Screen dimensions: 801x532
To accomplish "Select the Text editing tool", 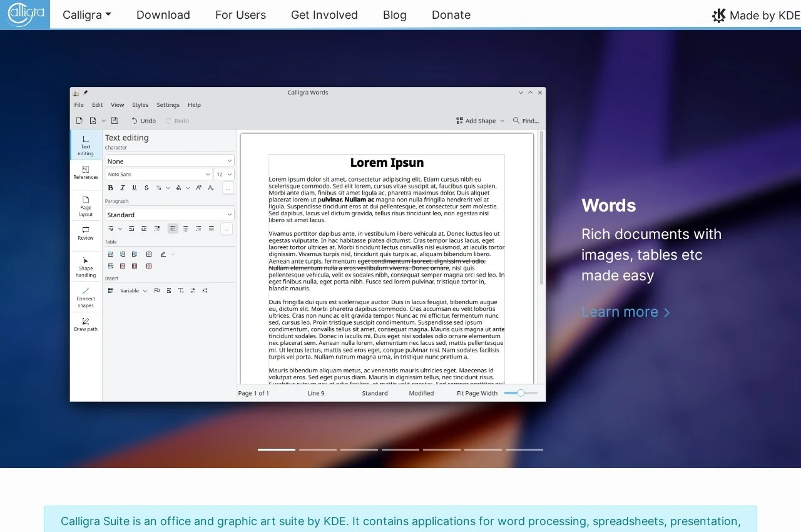I will coord(86,146).
